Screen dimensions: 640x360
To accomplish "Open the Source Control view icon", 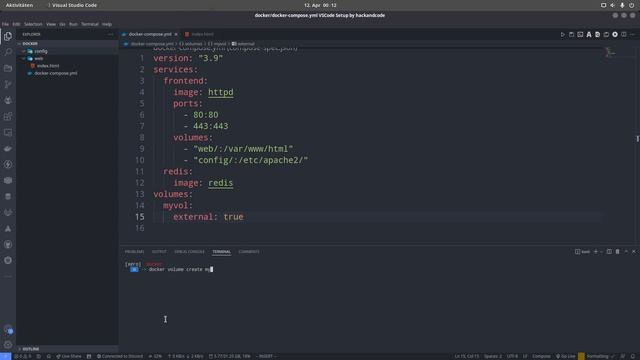I will pos(8,84).
